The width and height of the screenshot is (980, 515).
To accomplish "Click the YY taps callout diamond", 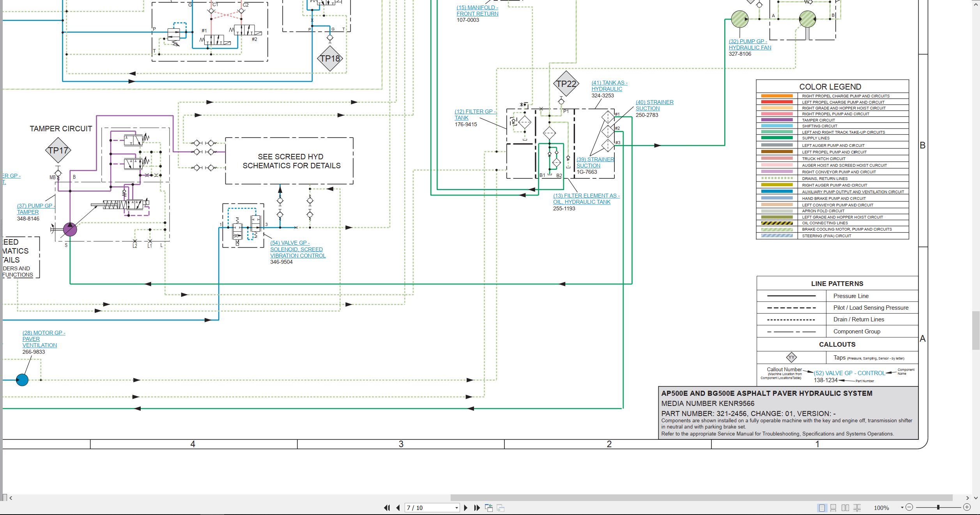I will tap(791, 357).
